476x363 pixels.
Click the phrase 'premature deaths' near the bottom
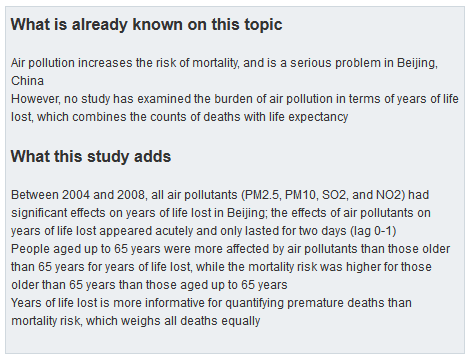(x=335, y=303)
